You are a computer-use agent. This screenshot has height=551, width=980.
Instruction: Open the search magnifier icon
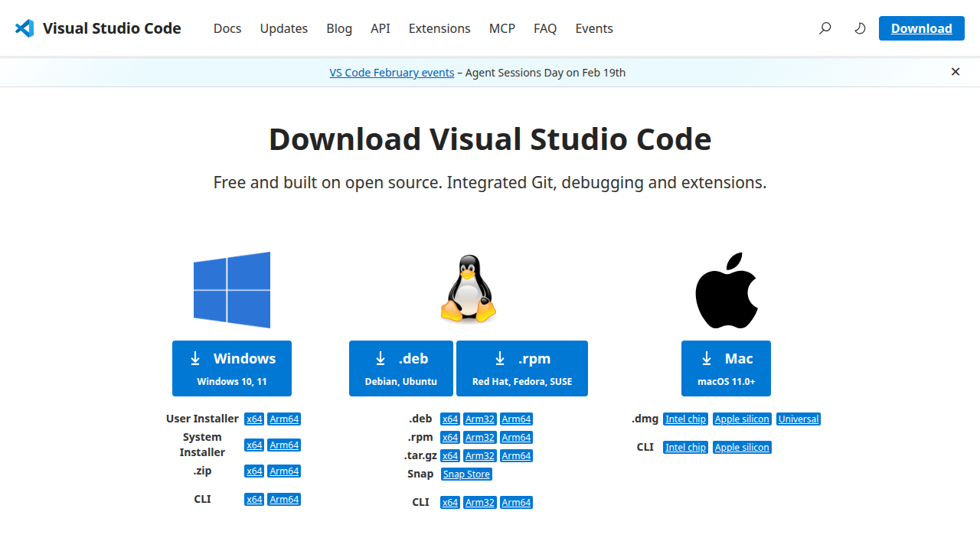point(825,28)
